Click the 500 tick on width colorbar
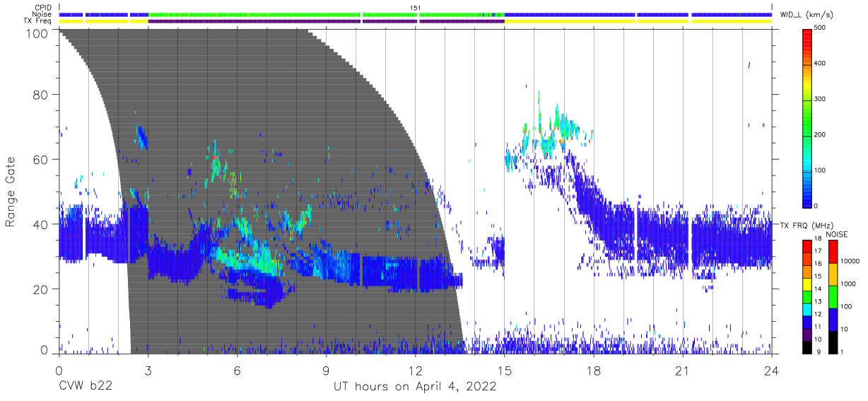The height and width of the screenshot is (401, 868). pyautogui.click(x=820, y=28)
